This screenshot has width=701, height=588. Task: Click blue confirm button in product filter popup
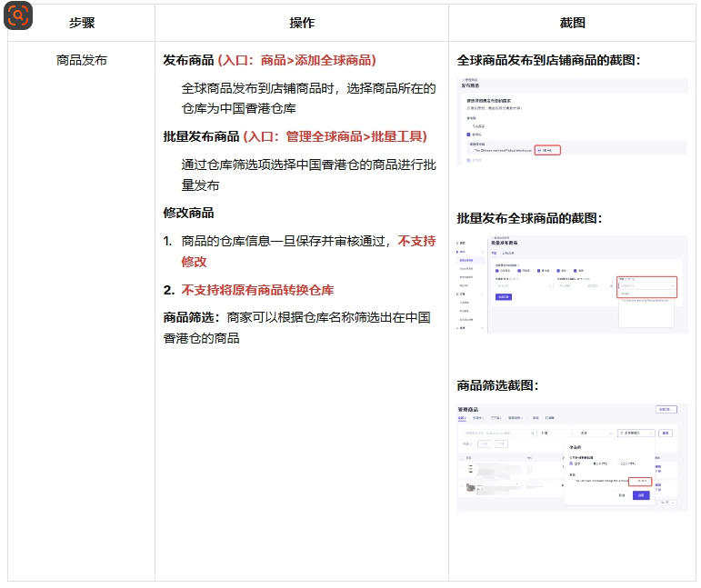(641, 495)
